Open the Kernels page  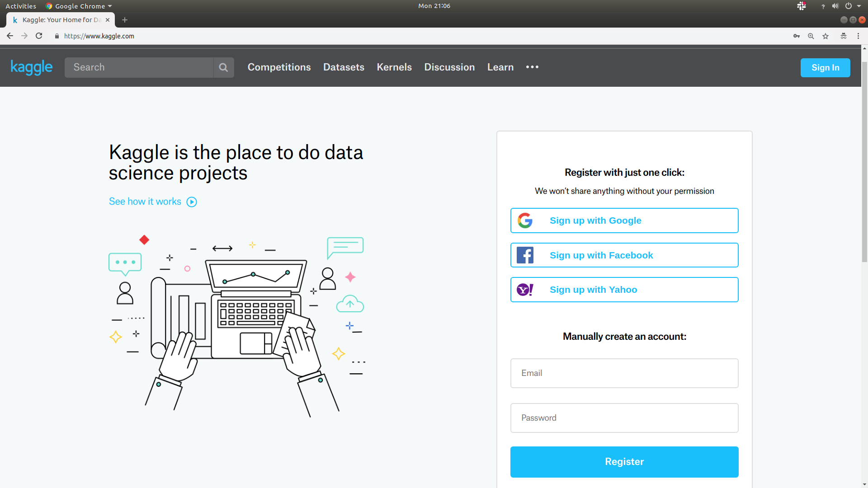click(x=394, y=67)
